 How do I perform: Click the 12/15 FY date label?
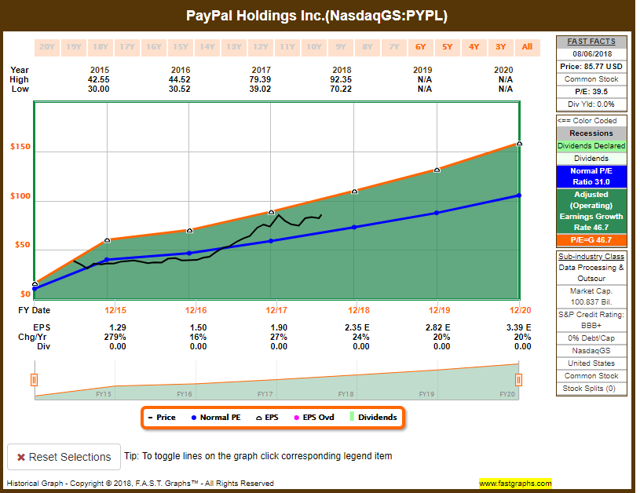tap(116, 310)
